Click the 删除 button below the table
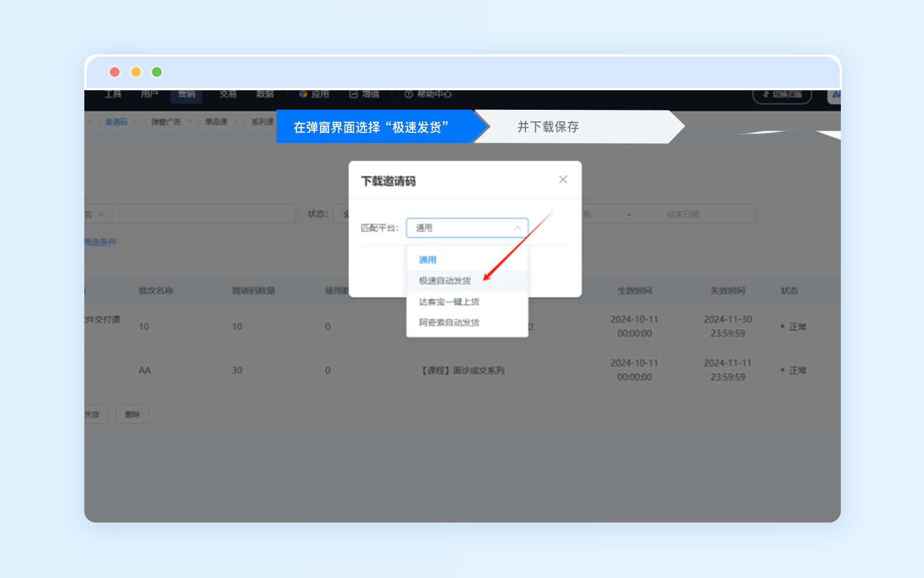The width and height of the screenshot is (924, 578). click(x=132, y=414)
